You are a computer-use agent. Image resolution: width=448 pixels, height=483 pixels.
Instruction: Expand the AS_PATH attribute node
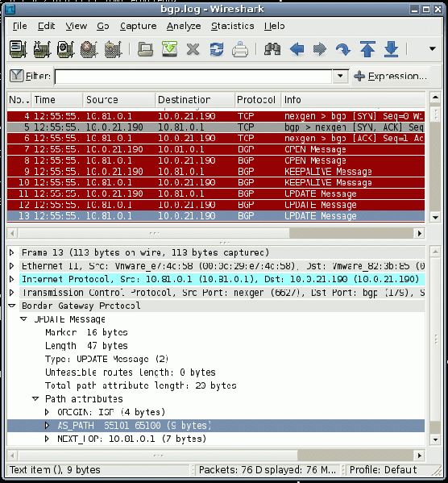click(47, 426)
